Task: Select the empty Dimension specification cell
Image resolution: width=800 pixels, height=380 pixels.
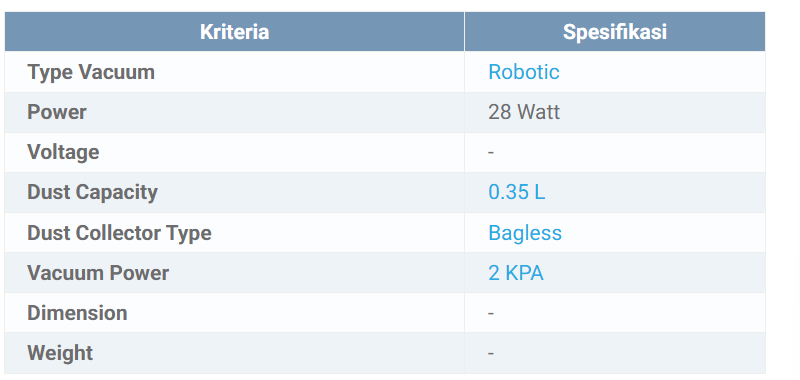Action: point(615,313)
